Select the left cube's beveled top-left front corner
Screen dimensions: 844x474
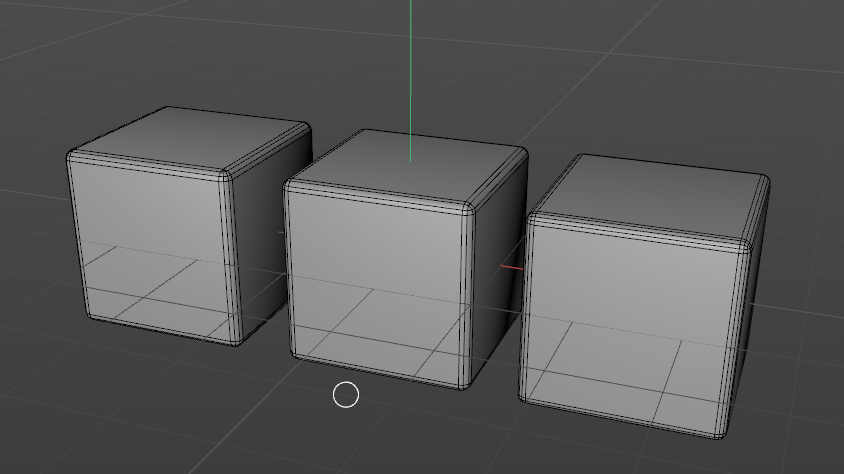[x=72, y=158]
